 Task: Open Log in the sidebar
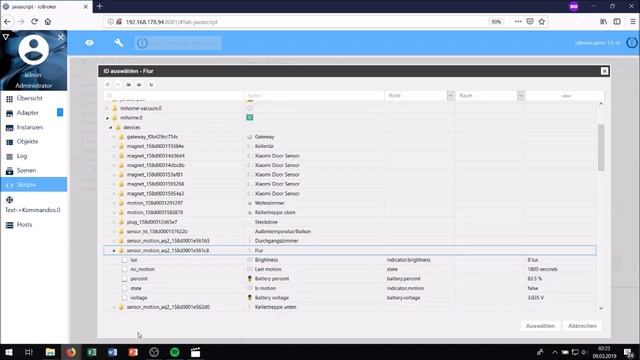(x=33, y=156)
